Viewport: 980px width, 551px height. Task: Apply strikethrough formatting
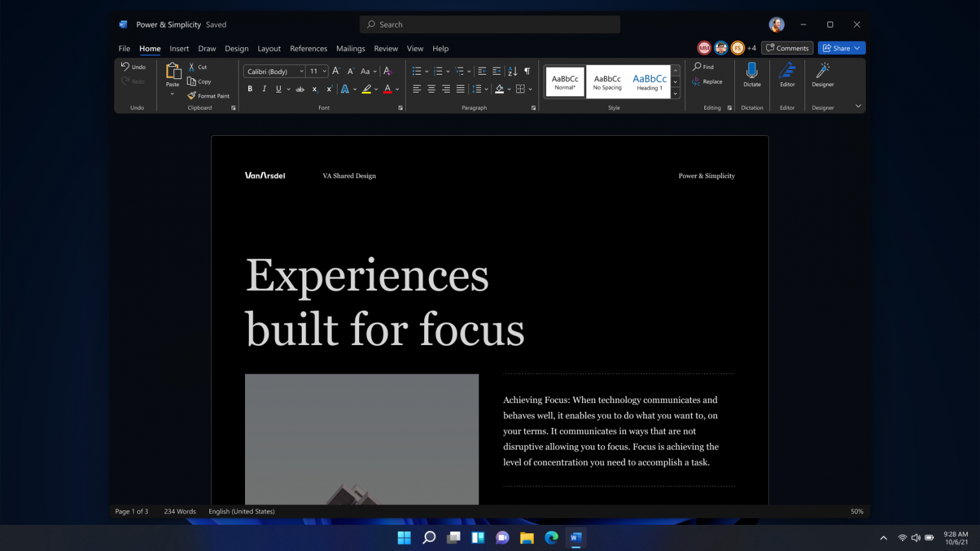tap(300, 89)
